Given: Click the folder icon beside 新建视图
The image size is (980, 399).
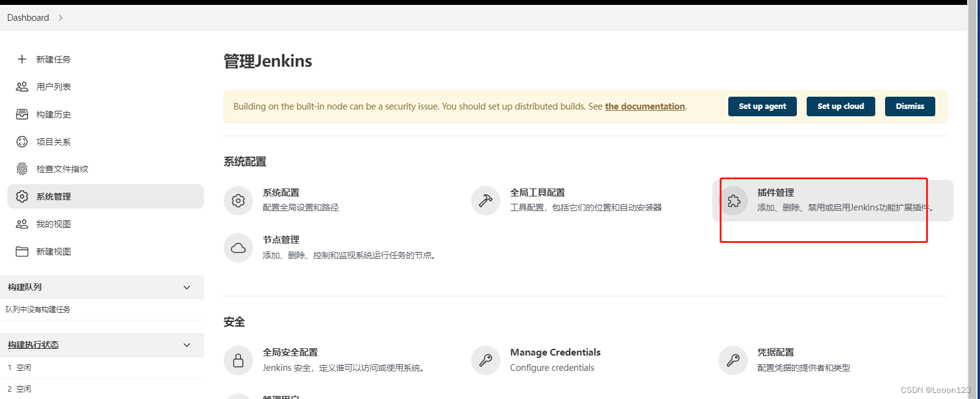Looking at the screenshot, I should pos(22,252).
